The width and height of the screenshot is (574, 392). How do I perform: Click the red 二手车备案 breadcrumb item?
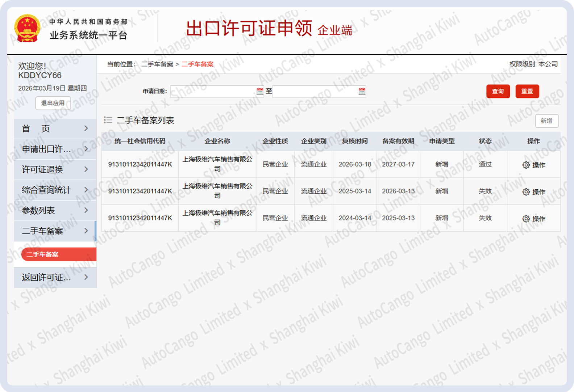[x=197, y=64]
